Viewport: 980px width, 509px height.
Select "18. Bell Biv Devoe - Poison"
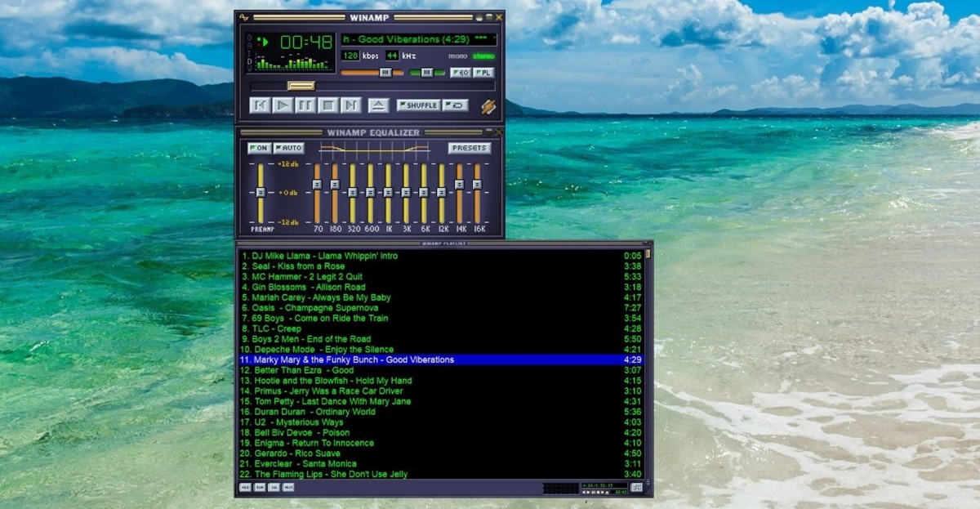[x=441, y=433]
